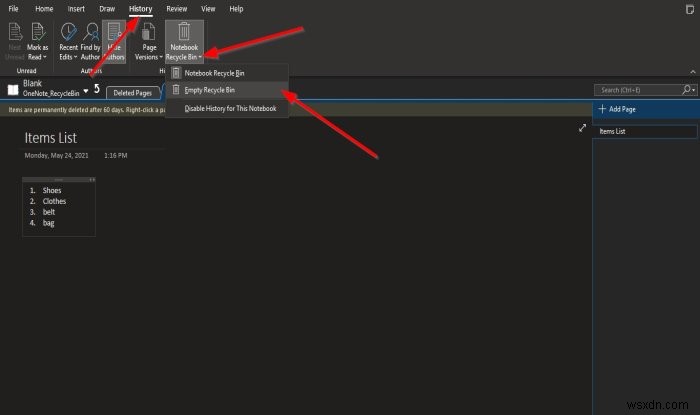
Task: Open the Deleted Pages section tab
Action: point(133,93)
